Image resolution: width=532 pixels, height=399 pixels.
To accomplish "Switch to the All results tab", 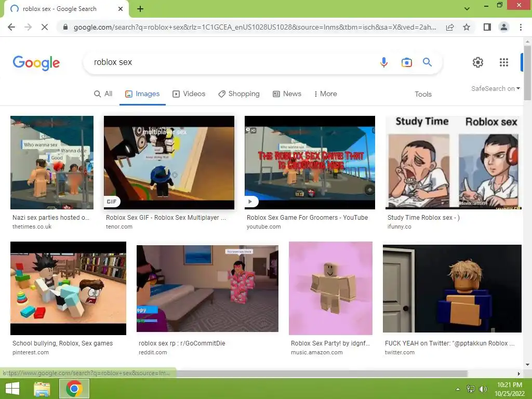I will tap(103, 94).
